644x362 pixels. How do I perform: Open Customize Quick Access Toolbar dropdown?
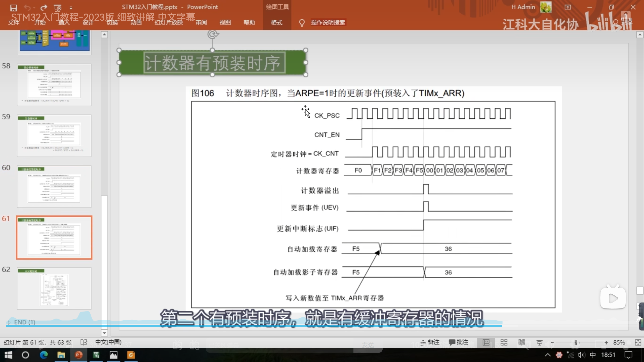[x=71, y=8]
